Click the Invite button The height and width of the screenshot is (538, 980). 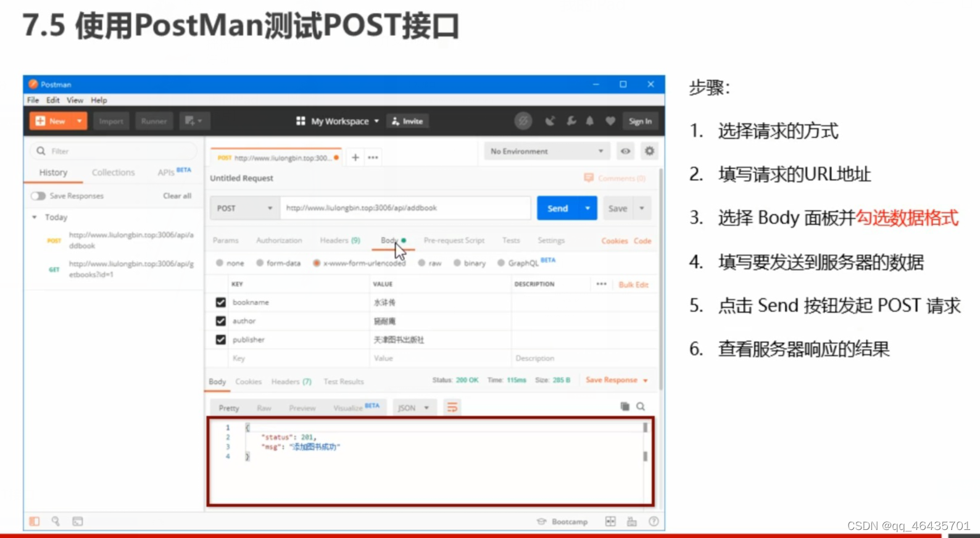coord(408,121)
